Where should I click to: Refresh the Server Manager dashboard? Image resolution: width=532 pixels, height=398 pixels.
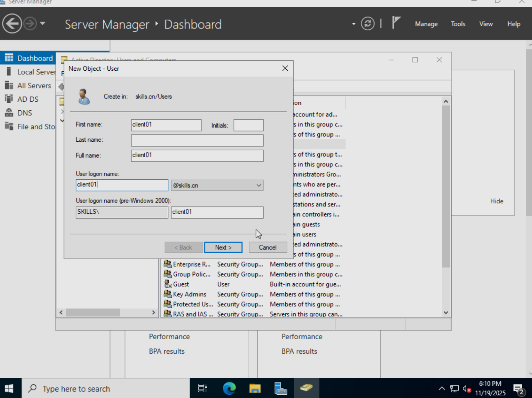tap(368, 23)
